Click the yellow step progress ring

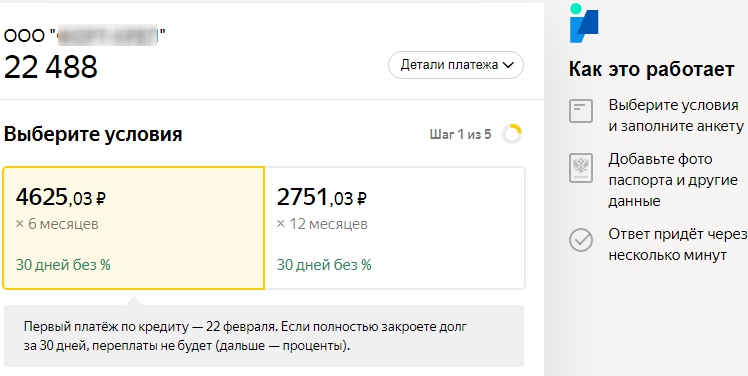512,134
